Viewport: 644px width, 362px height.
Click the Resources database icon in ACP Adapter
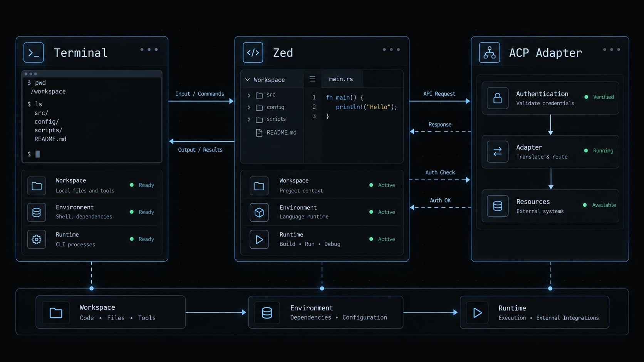(498, 206)
